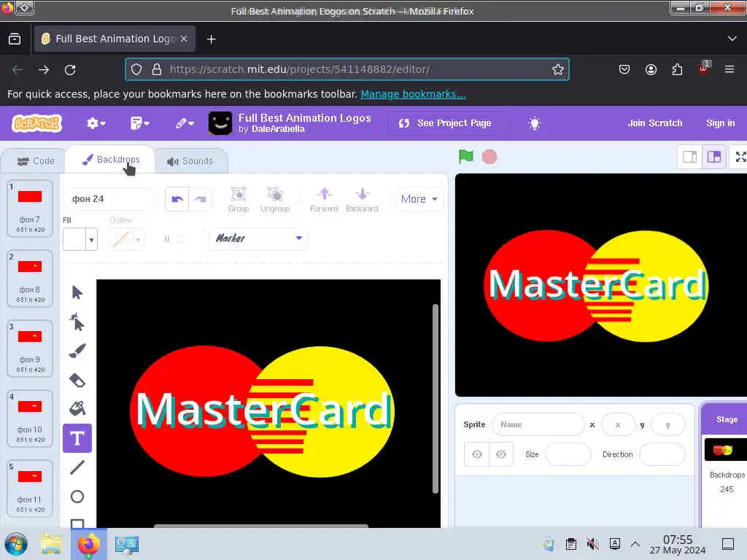The height and width of the screenshot is (560, 747).
Task: Click the show sprite eye icon
Action: pyautogui.click(x=477, y=454)
